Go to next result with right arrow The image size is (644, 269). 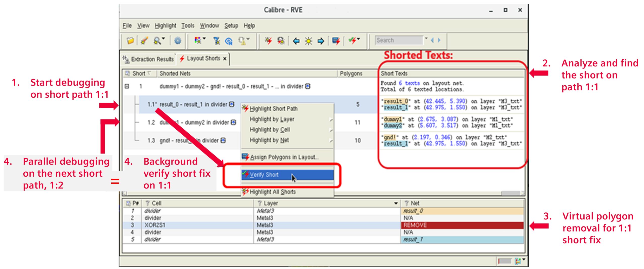[321, 41]
